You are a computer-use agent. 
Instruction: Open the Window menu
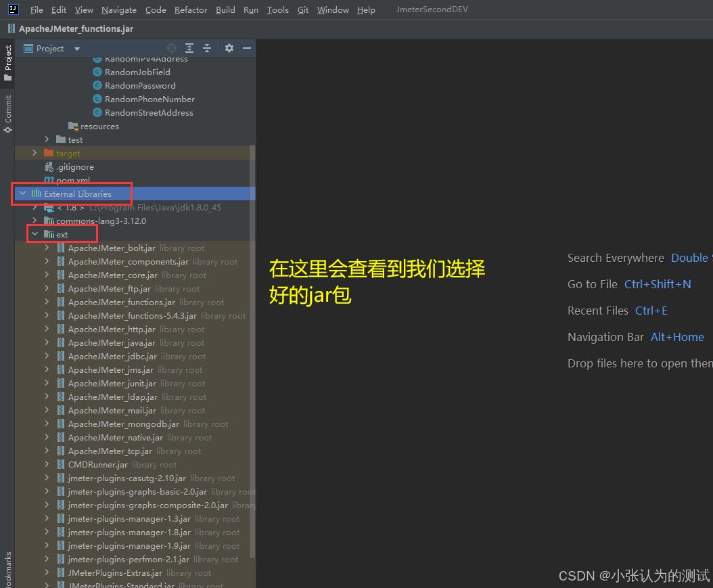tap(333, 9)
